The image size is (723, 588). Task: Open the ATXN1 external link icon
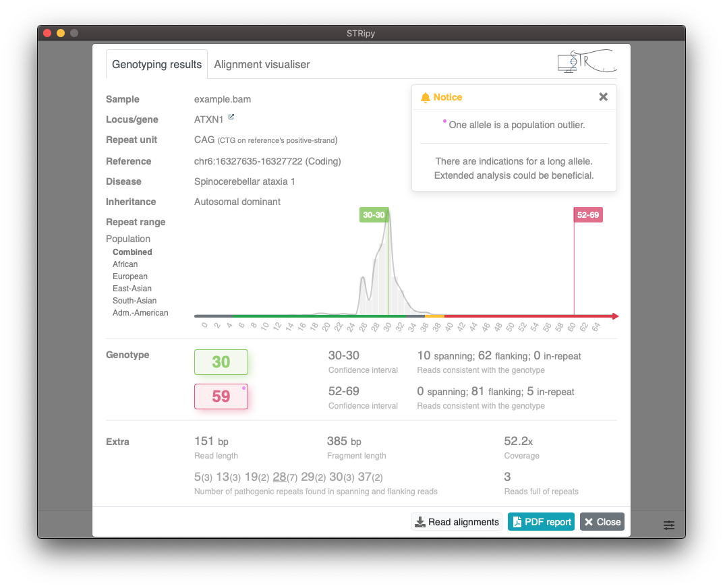[x=231, y=117]
